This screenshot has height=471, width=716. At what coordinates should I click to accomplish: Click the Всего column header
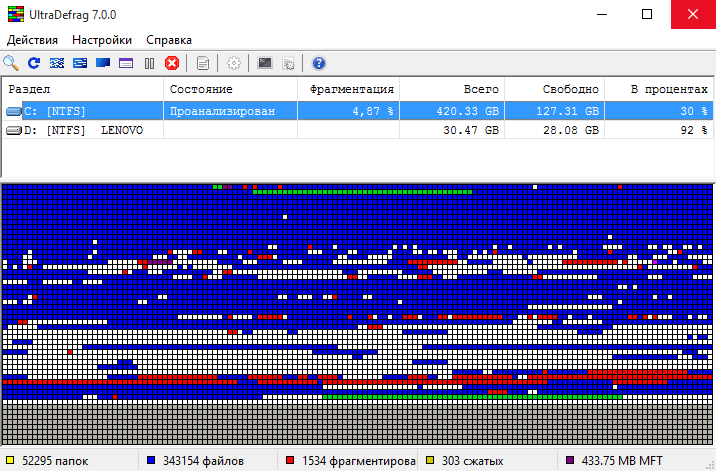coord(452,89)
